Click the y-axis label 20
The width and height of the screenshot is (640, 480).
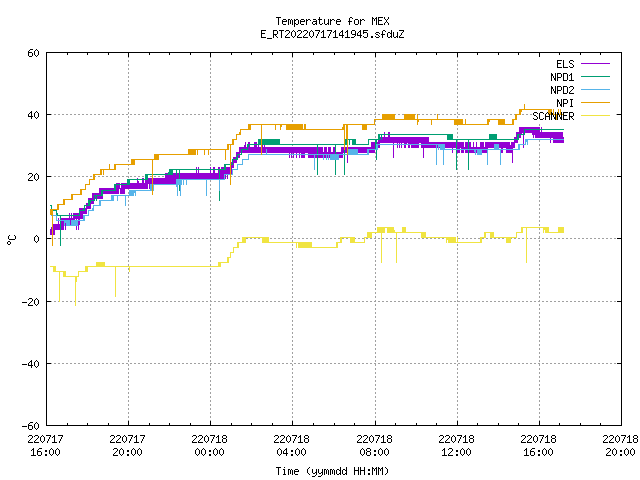pyautogui.click(x=33, y=177)
